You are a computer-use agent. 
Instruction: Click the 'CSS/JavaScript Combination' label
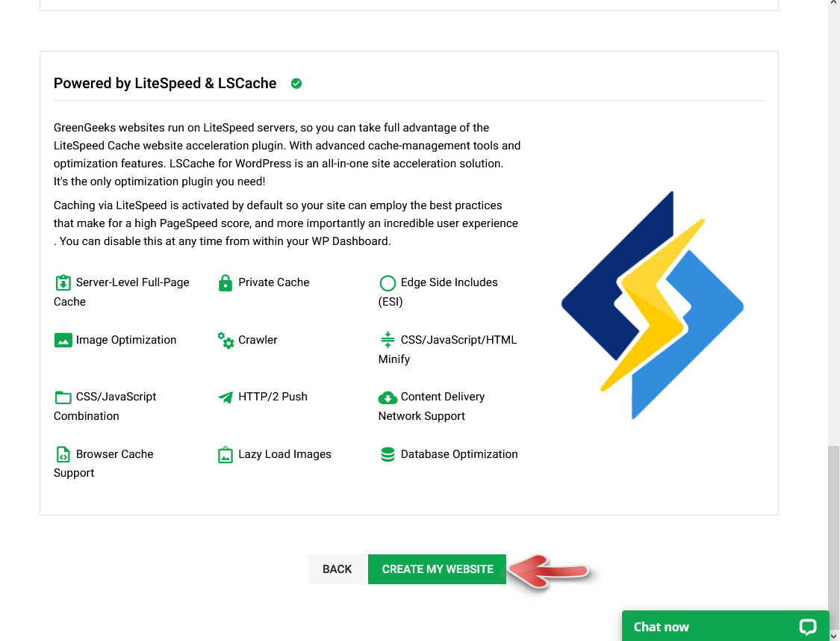105,406
